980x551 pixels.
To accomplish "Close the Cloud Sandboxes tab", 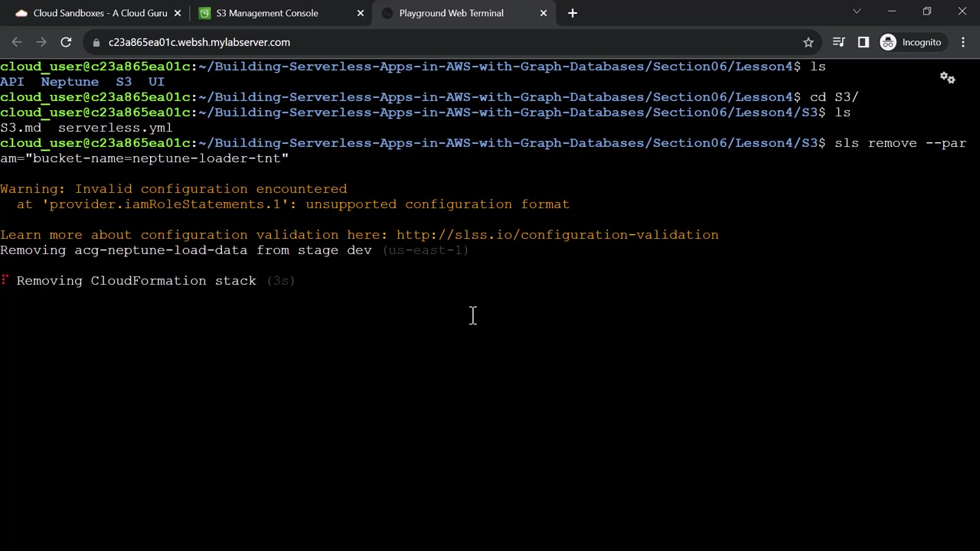I will click(178, 13).
